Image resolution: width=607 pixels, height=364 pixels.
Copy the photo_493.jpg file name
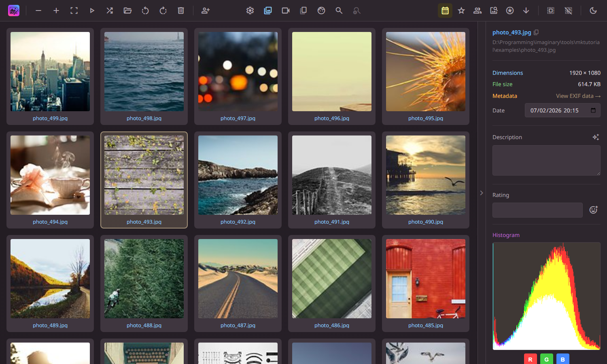pos(536,32)
